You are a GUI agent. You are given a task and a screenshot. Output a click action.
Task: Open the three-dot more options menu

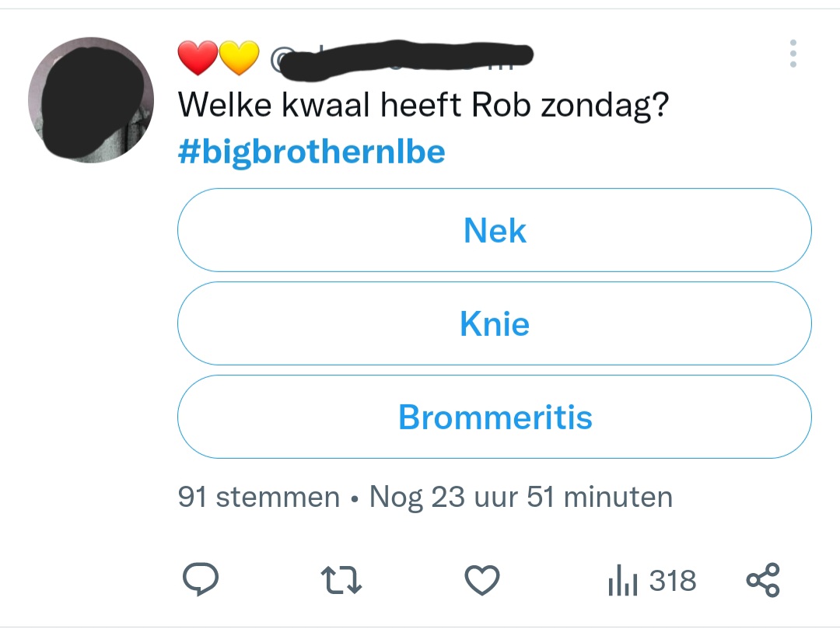[x=793, y=54]
